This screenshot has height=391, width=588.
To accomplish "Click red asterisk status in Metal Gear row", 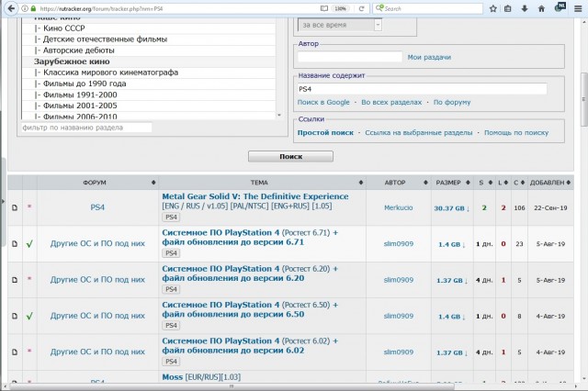I will pos(29,207).
